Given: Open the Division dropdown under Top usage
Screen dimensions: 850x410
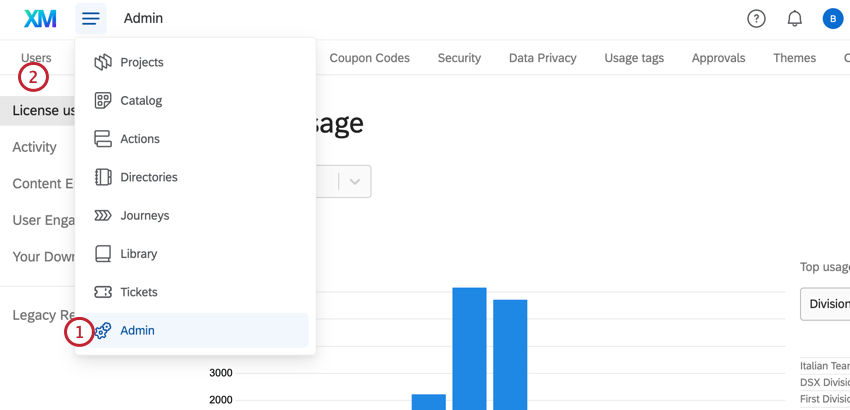Looking at the screenshot, I should [825, 304].
